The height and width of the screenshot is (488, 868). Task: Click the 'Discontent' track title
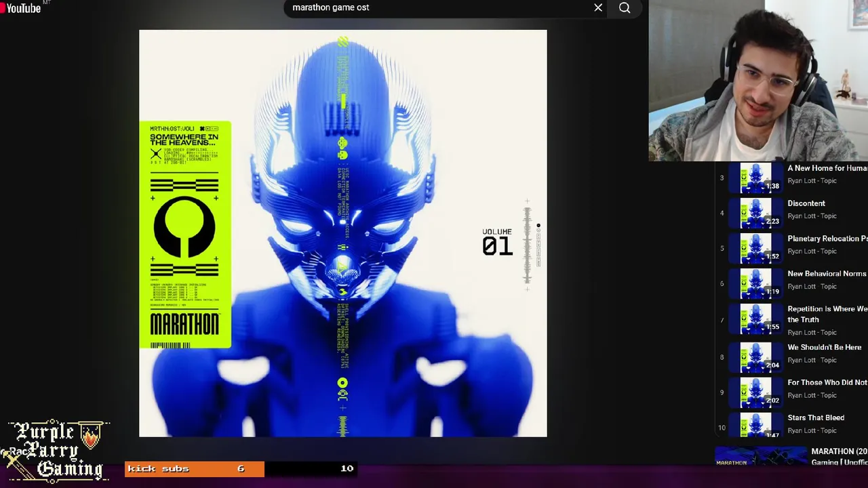click(806, 203)
